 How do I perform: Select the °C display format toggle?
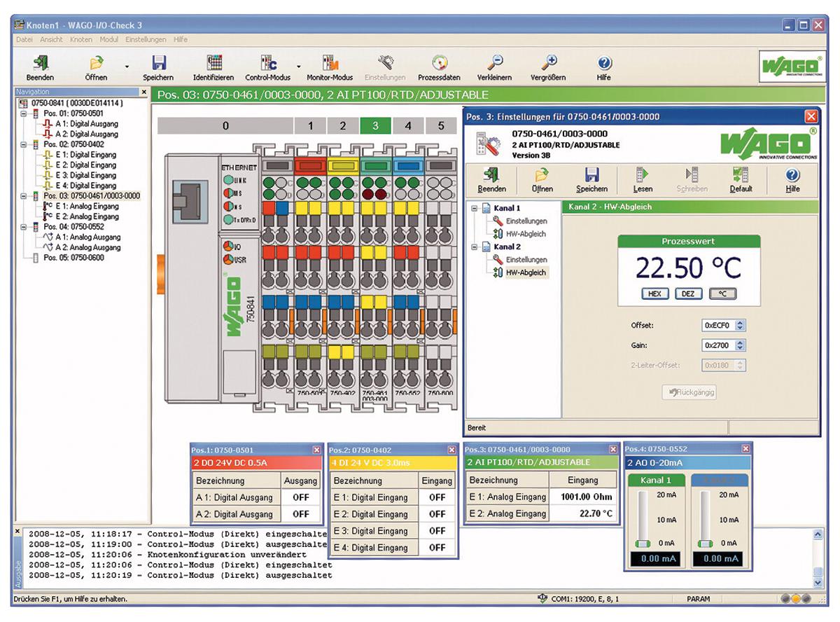pos(722,294)
